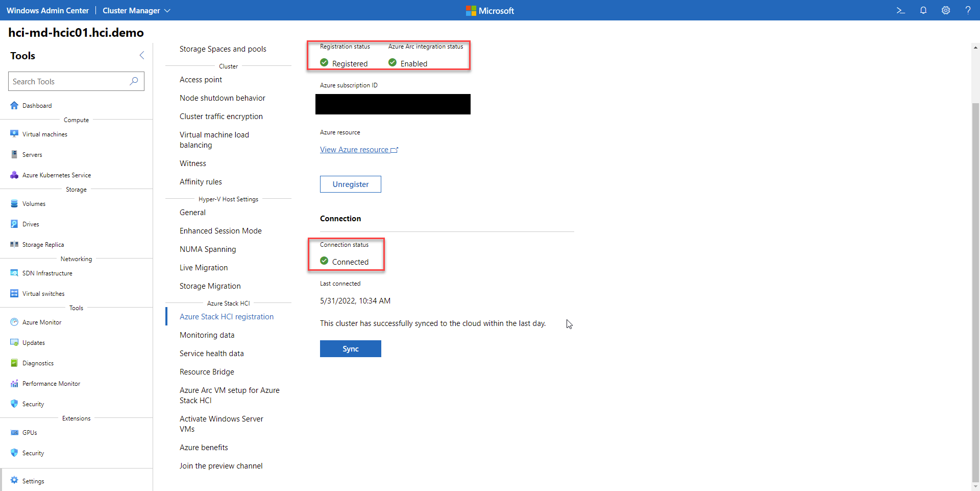Open the Updates tool icon

point(14,342)
